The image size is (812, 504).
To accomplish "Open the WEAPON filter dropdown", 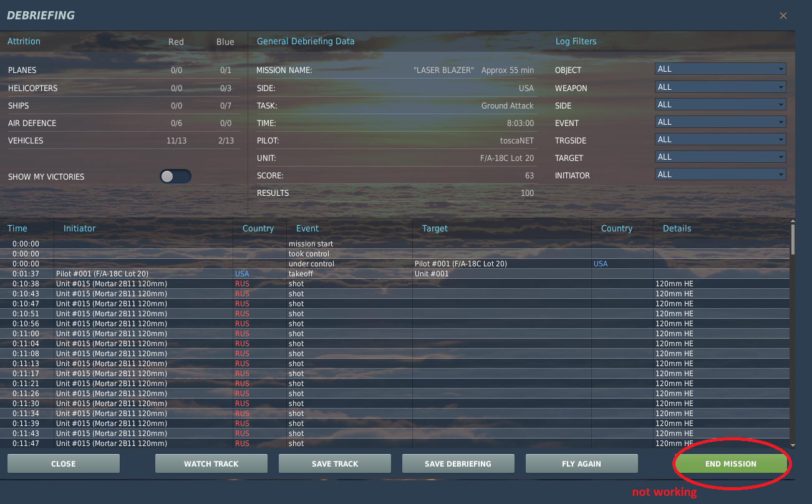I will 720,87.
